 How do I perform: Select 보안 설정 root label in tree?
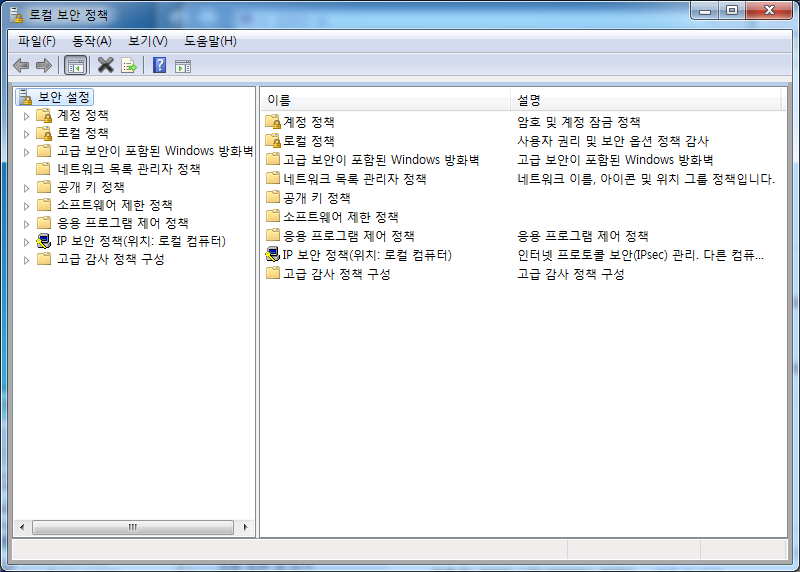point(64,97)
